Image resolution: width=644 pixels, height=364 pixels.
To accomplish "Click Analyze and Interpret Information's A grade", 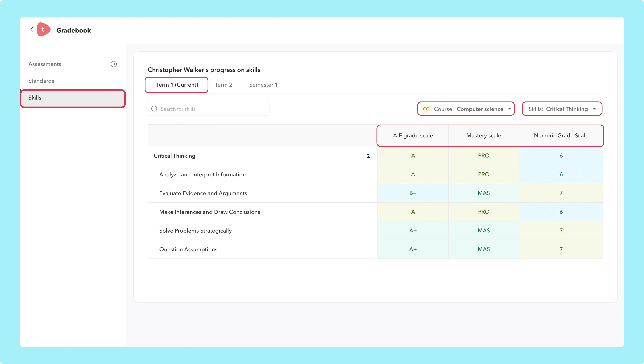I will [413, 174].
